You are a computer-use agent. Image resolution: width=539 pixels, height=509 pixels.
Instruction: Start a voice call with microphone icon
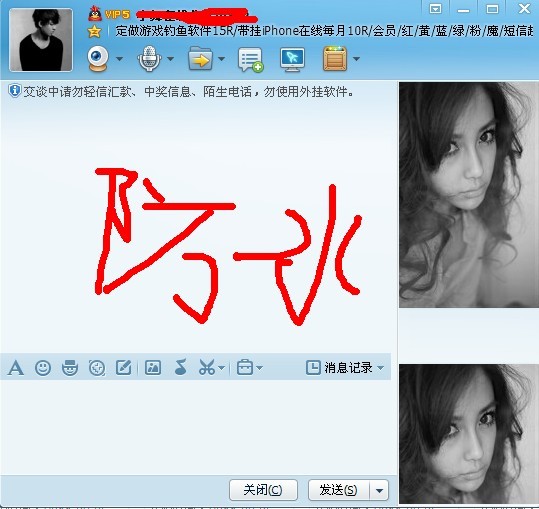coord(149,59)
